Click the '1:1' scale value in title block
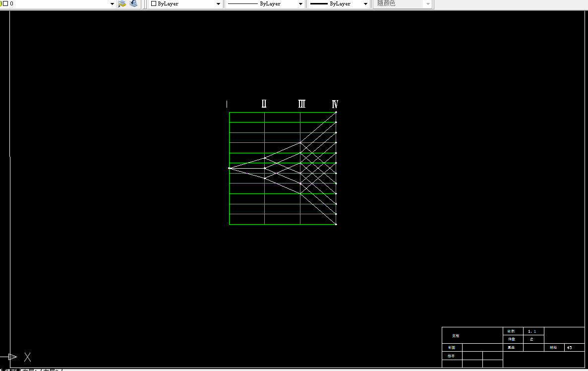The image size is (588, 371). (532, 331)
